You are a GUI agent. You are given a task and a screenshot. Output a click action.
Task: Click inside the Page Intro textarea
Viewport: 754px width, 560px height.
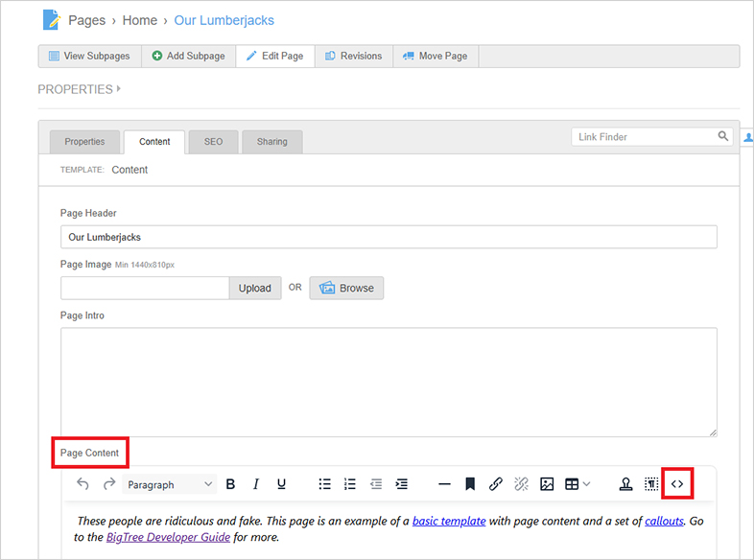click(x=389, y=383)
